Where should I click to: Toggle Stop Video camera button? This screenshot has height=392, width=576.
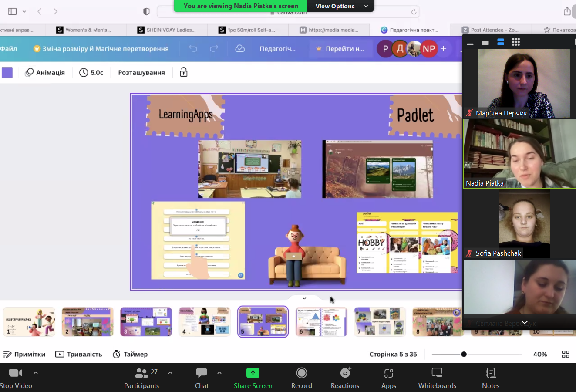[16, 378]
